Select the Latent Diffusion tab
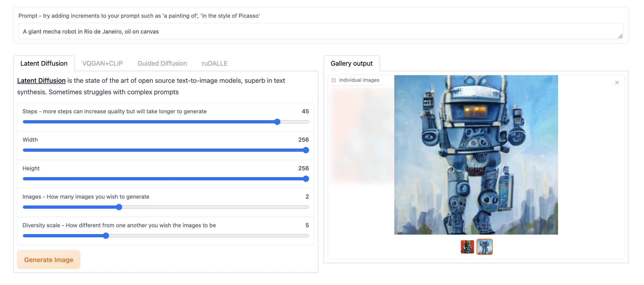 [x=44, y=63]
